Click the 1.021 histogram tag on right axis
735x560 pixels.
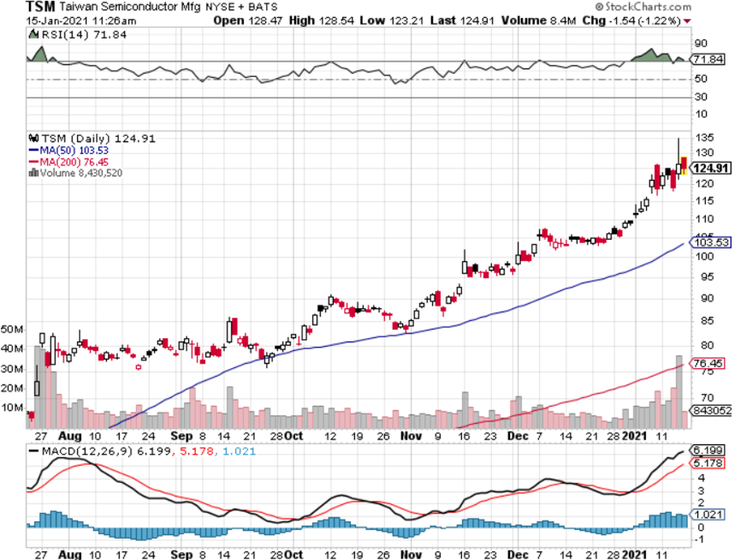[x=707, y=514]
